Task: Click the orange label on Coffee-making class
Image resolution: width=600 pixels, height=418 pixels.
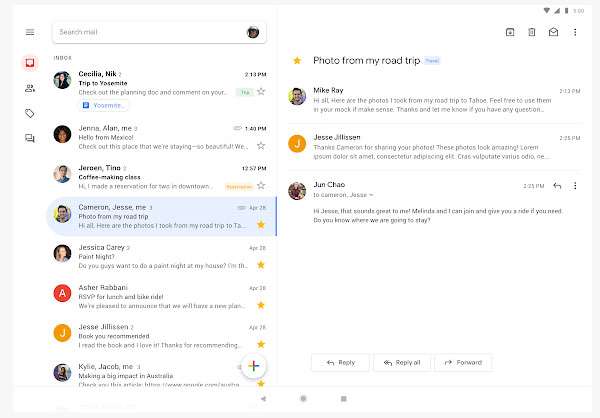Action: tap(239, 186)
